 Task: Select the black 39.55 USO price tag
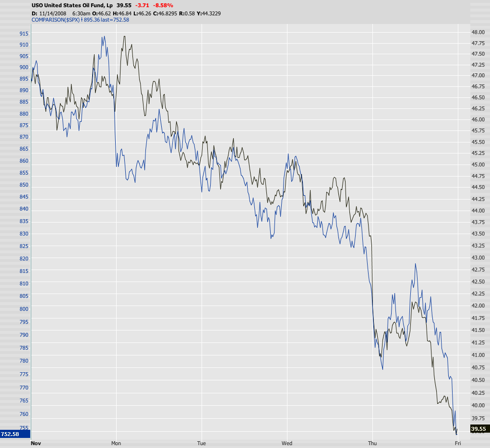(x=478, y=429)
